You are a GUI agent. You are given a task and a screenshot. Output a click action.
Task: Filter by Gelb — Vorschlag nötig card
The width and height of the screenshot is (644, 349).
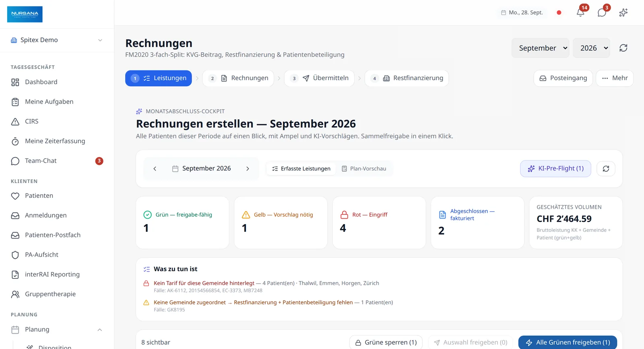(281, 222)
